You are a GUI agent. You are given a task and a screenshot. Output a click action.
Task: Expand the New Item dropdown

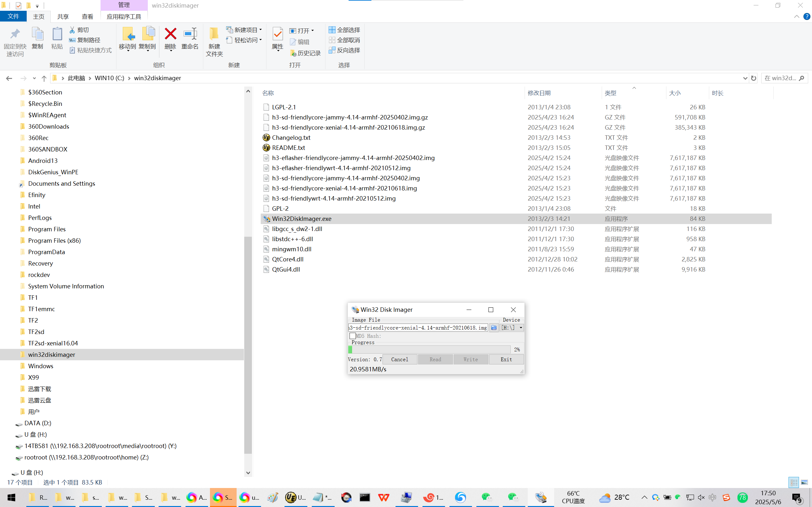click(x=260, y=30)
